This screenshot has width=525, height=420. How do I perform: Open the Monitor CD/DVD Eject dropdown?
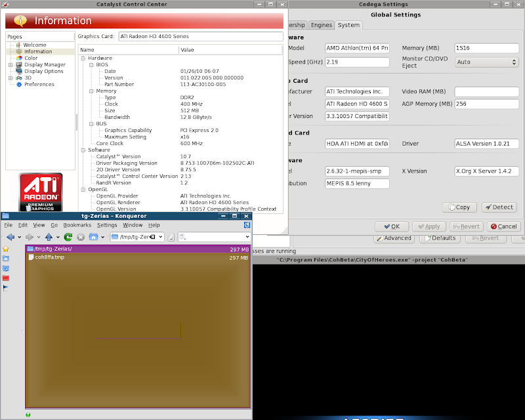point(486,62)
